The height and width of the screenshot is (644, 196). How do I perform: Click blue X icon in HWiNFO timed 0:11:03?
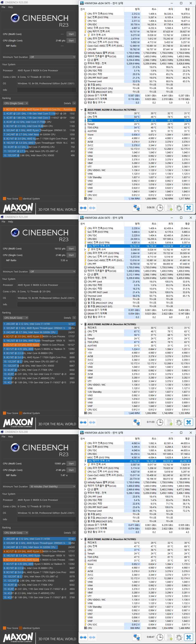189,422
